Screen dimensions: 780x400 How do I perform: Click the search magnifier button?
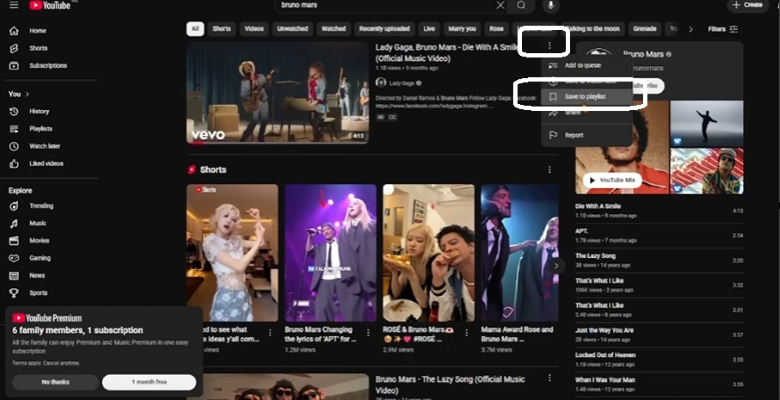(521, 5)
